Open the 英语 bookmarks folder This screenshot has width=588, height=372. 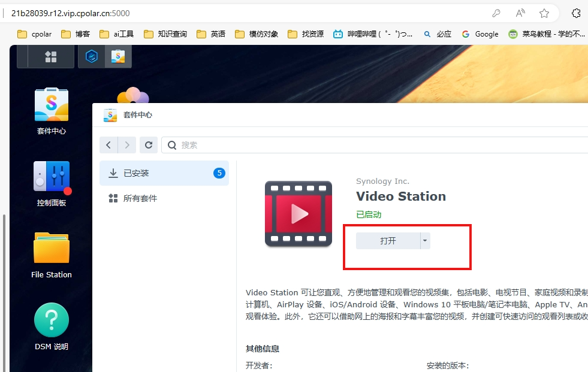[x=211, y=34]
